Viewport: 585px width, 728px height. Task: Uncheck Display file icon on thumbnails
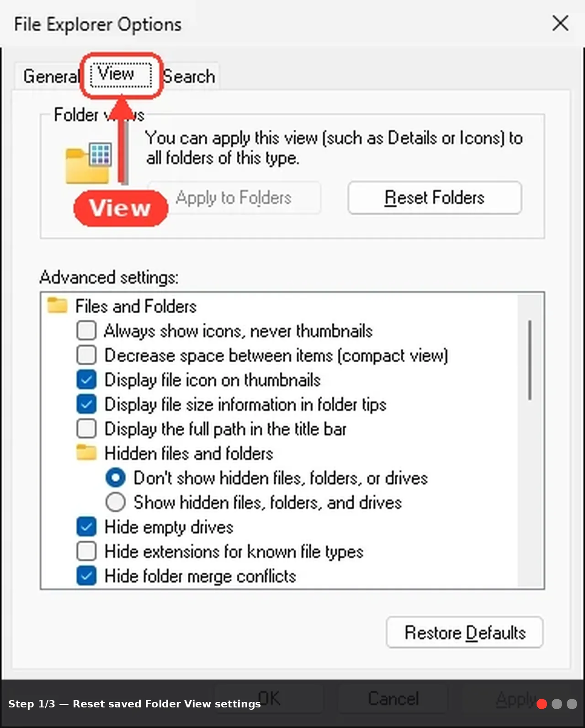[86, 380]
